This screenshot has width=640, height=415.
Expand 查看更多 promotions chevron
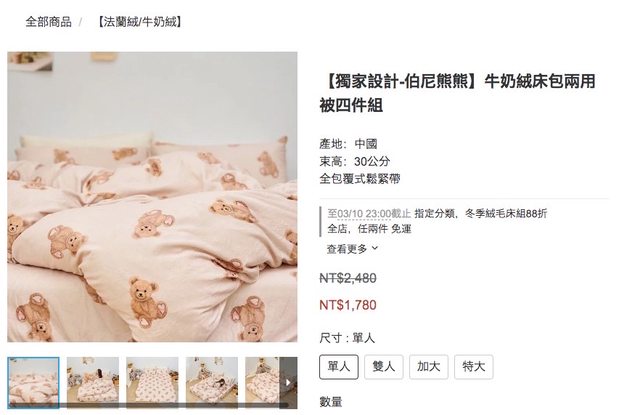(375, 248)
